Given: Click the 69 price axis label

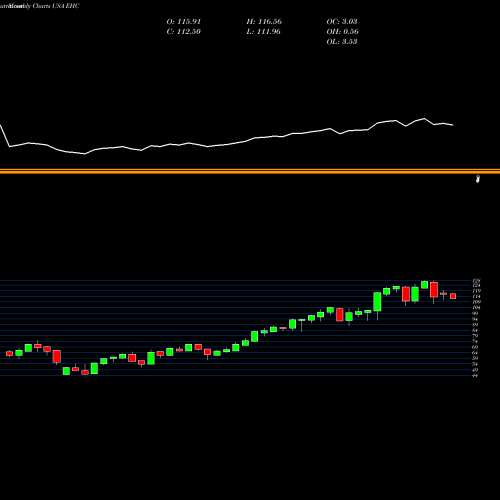Looking at the screenshot, I should (x=476, y=347).
